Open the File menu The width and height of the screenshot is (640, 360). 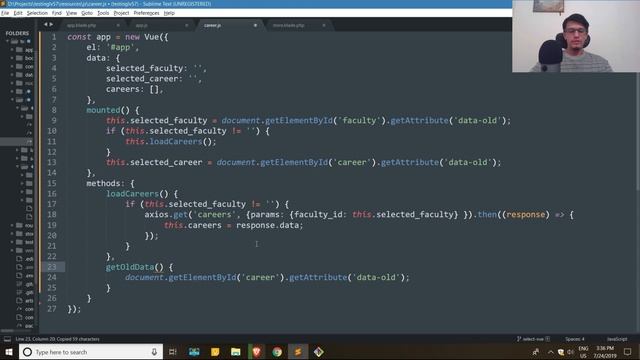coord(5,13)
